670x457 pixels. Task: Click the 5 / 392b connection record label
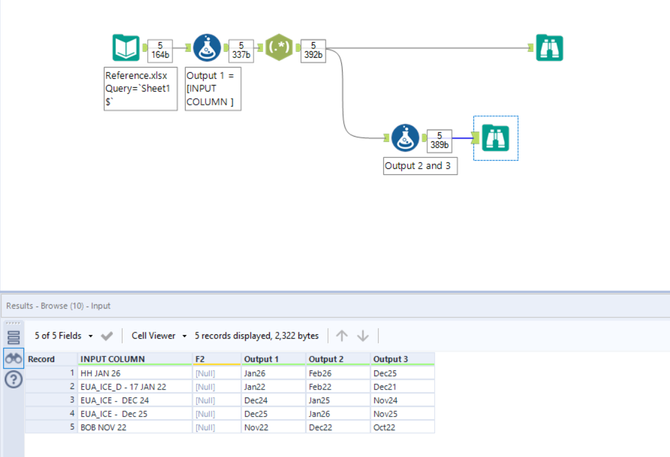313,50
